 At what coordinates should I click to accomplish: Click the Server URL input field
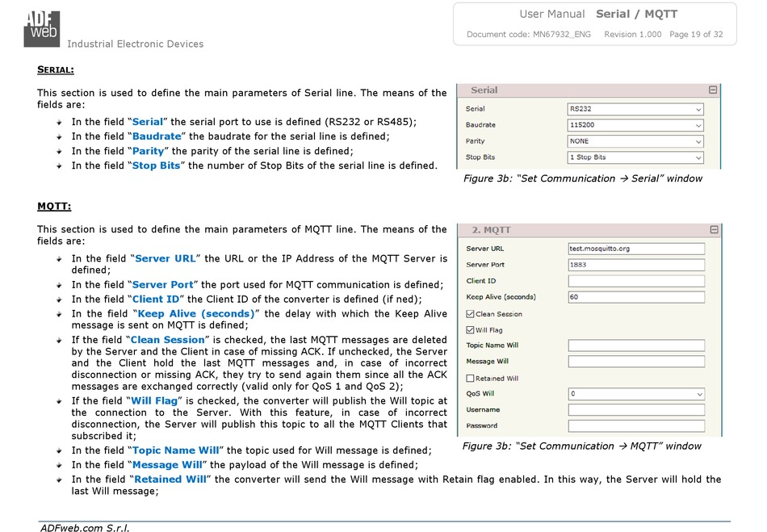(635, 249)
